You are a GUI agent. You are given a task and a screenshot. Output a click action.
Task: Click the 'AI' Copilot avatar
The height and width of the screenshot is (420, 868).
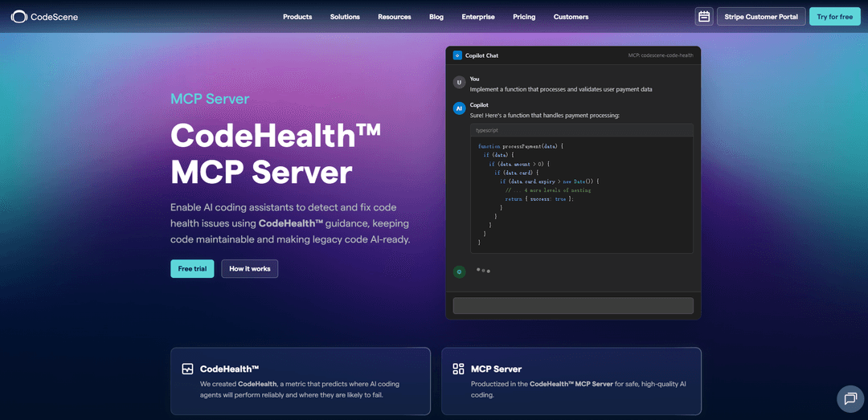point(459,108)
